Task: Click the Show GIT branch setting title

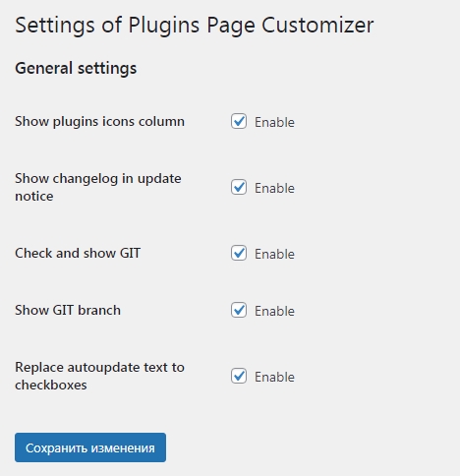Action: [x=68, y=310]
